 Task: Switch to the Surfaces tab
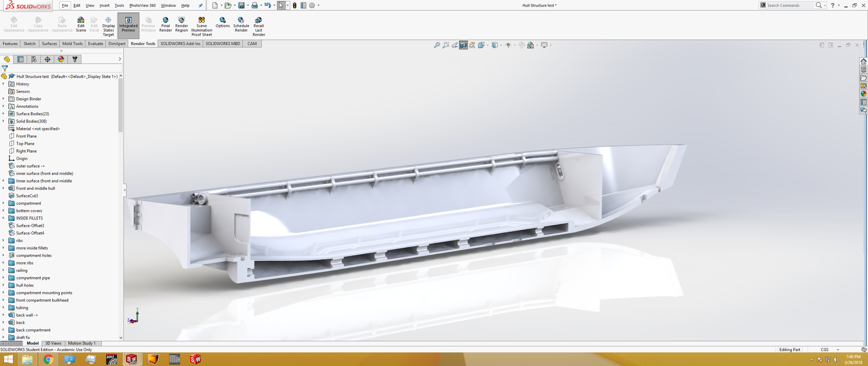click(49, 44)
